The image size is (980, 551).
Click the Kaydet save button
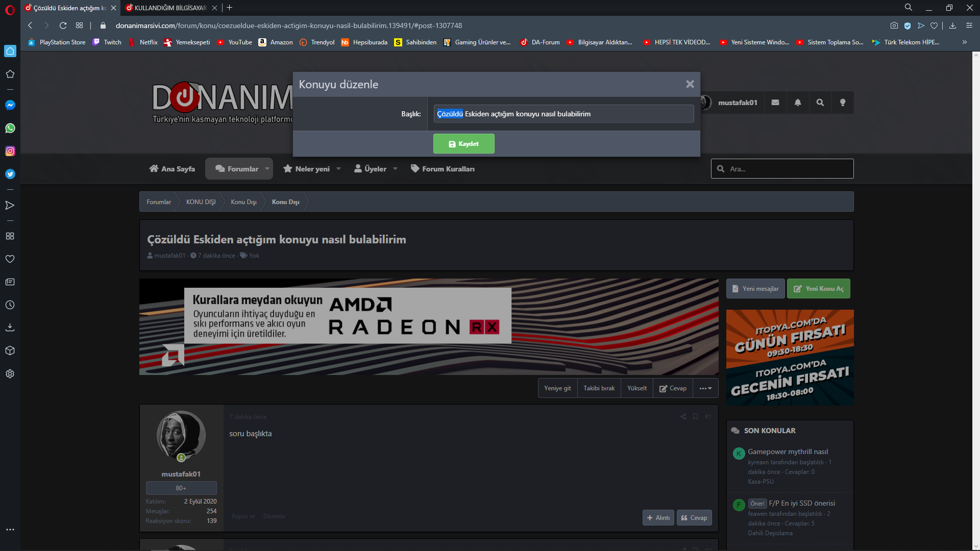click(x=463, y=144)
